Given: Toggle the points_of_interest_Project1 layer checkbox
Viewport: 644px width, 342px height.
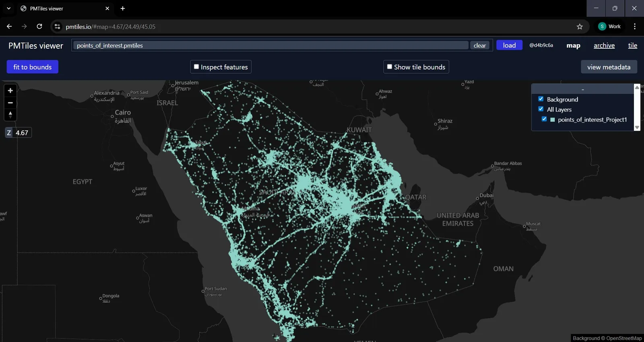Looking at the screenshot, I should (544, 119).
